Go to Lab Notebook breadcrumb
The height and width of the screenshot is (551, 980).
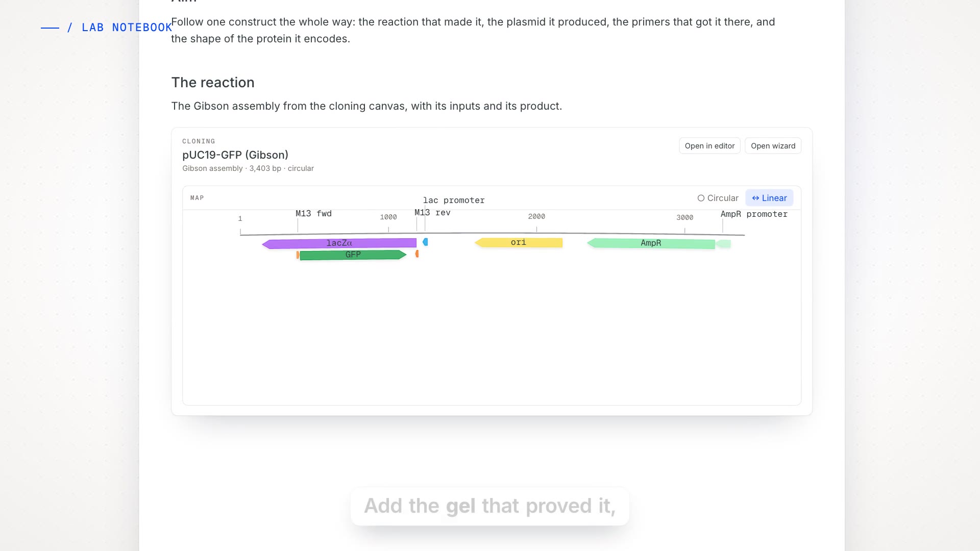coord(127,28)
